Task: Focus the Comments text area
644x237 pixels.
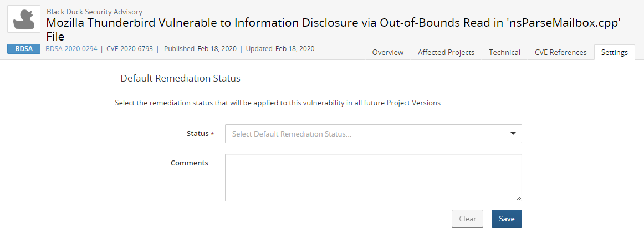Action: point(373,177)
